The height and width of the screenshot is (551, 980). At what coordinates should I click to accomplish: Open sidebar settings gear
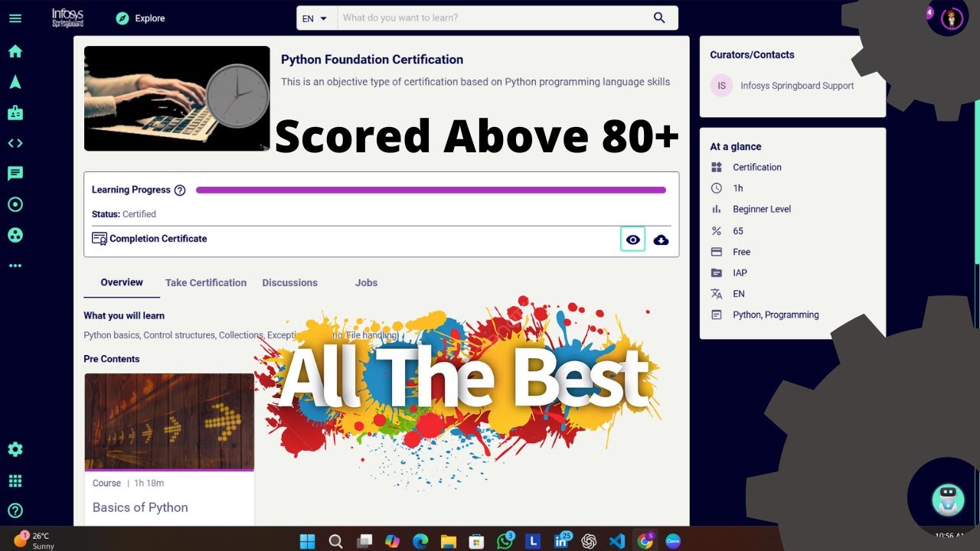click(15, 449)
